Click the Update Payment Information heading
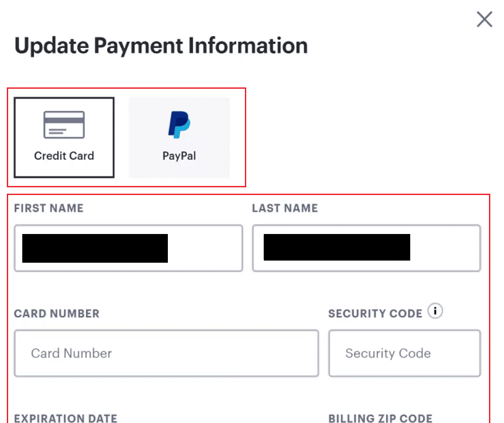Screen dimensions: 504x423 161,46
